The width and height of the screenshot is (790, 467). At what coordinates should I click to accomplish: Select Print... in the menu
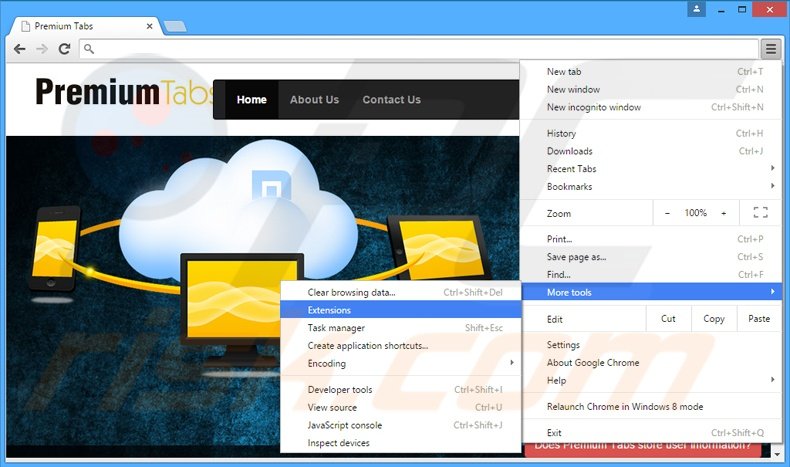pyautogui.click(x=651, y=239)
